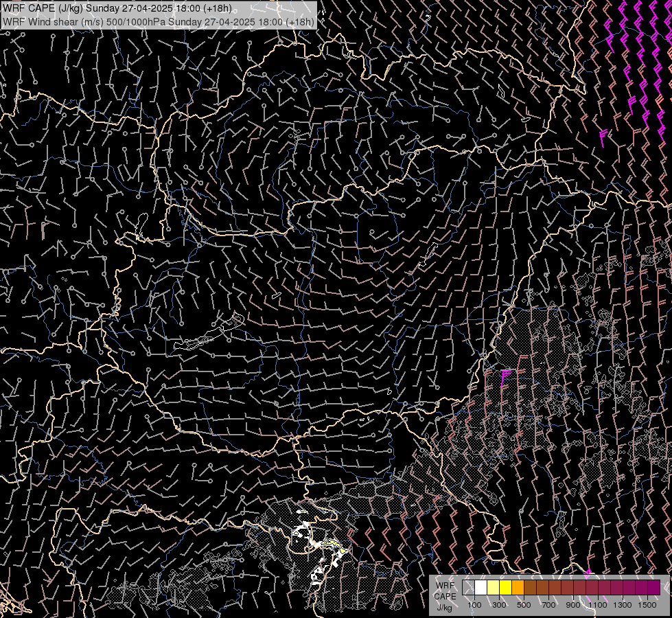Click the legend value 1100
This screenshot has width=672, height=618.
point(598,605)
